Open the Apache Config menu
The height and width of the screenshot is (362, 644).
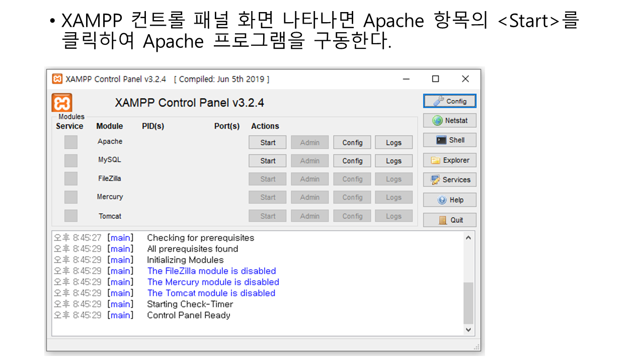point(352,143)
